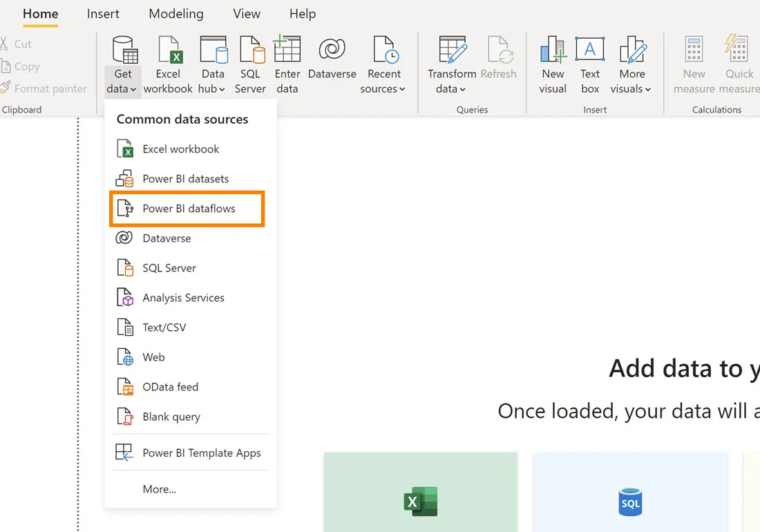This screenshot has width=760, height=532.
Task: Open Power BI Template Apps entry
Action: (x=190, y=453)
